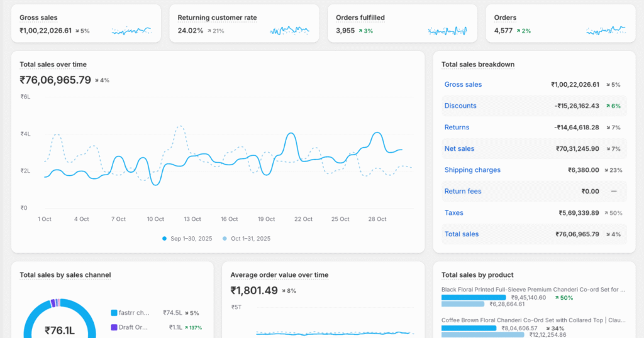Click the Discounts link in sales breakdown
The image size is (644, 338).
(x=460, y=106)
